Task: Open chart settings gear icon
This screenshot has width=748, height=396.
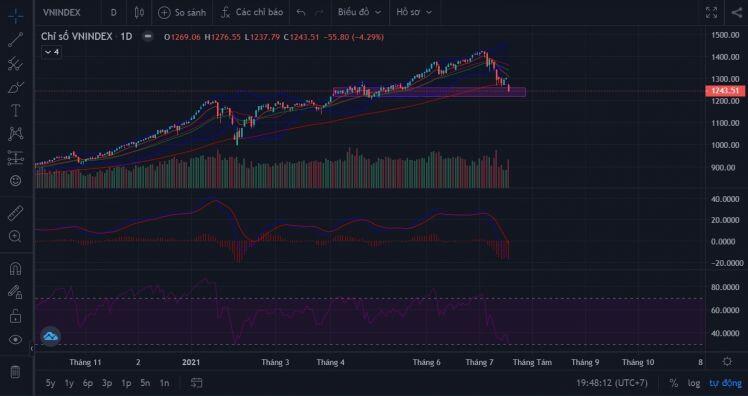Action: [727, 362]
